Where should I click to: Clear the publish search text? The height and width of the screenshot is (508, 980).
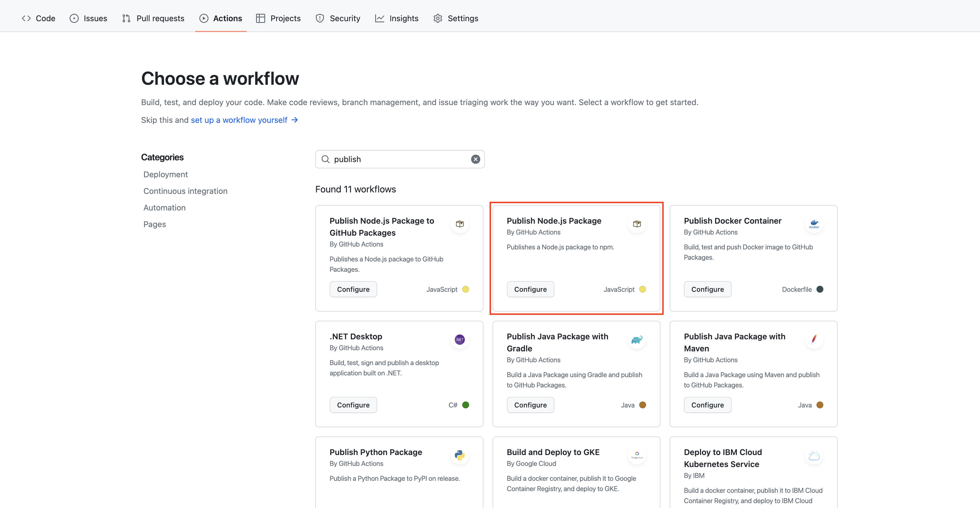[475, 159]
